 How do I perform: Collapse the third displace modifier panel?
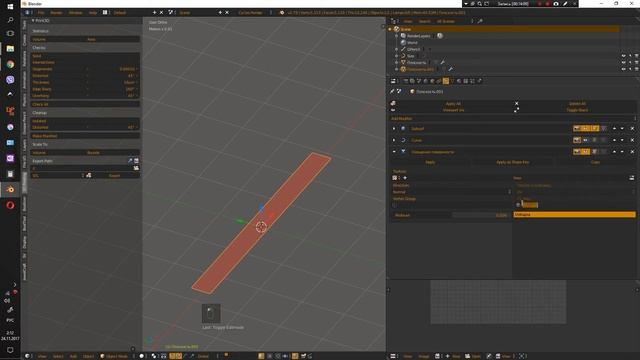tap(394, 152)
